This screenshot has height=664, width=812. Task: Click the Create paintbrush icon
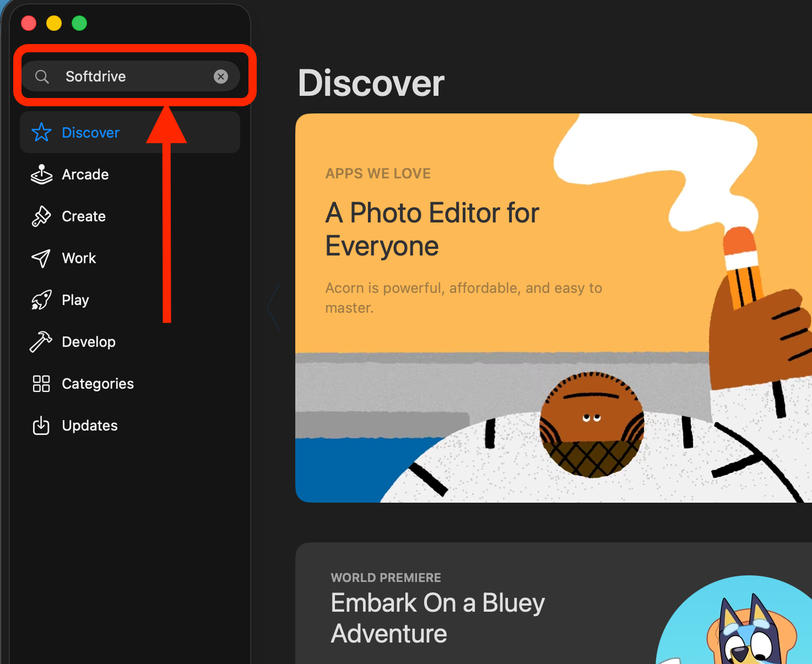click(41, 216)
